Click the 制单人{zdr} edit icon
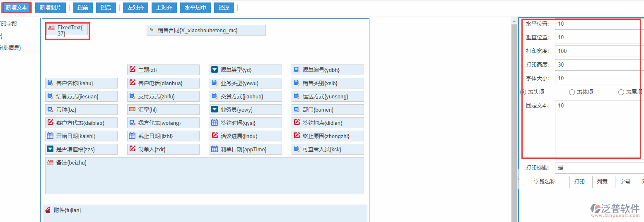Screen dimensions: 644x222 click(132, 149)
